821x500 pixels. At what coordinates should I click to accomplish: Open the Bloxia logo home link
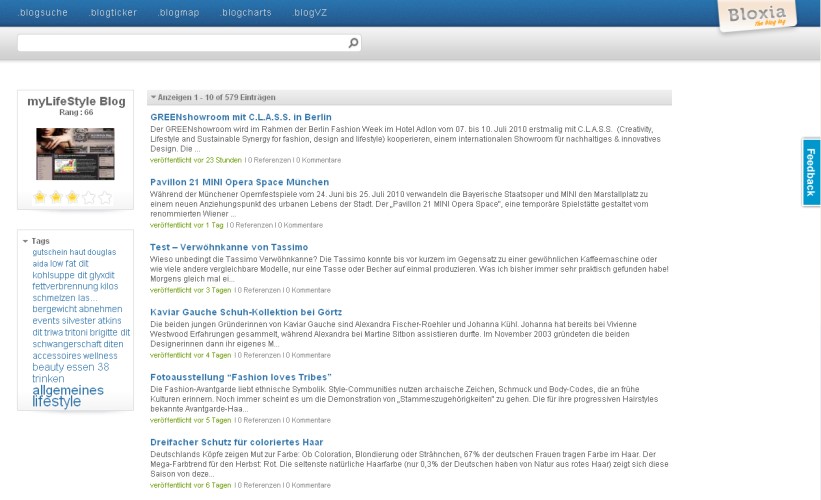click(757, 15)
